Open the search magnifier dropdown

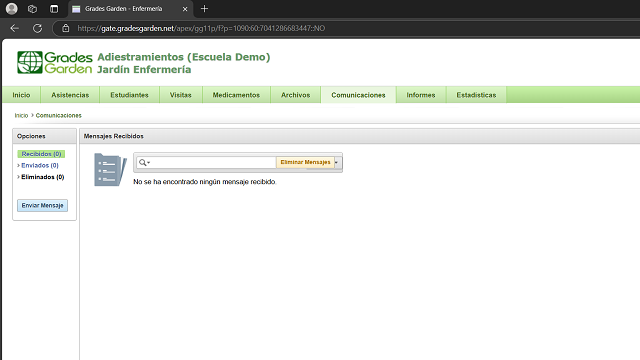pos(144,162)
